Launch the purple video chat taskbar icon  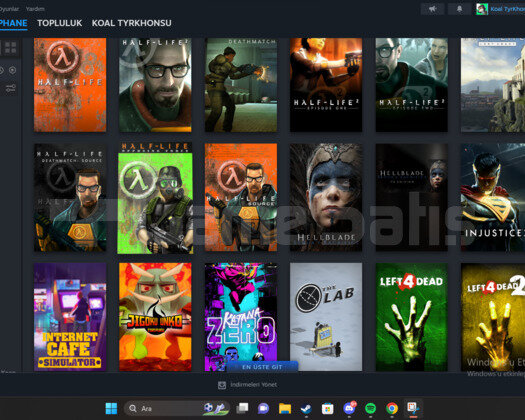coord(264,408)
